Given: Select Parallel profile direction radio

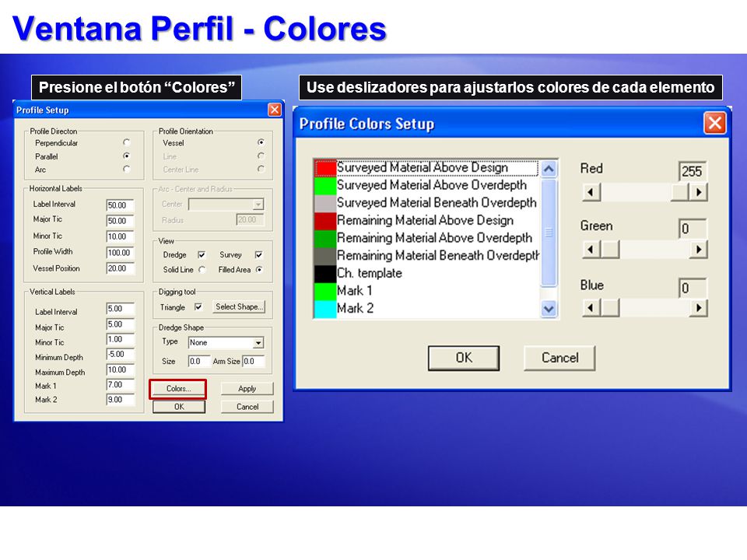Looking at the screenshot, I should point(126,156).
